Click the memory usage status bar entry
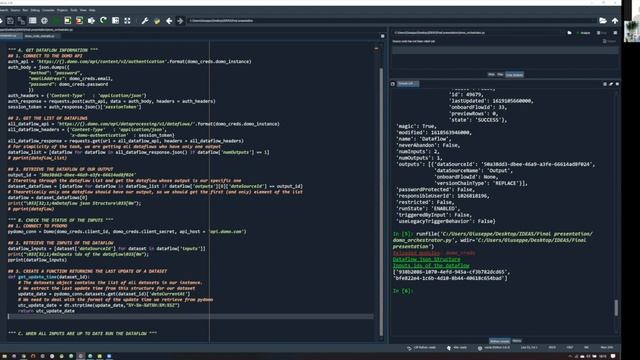 [x=607, y=347]
